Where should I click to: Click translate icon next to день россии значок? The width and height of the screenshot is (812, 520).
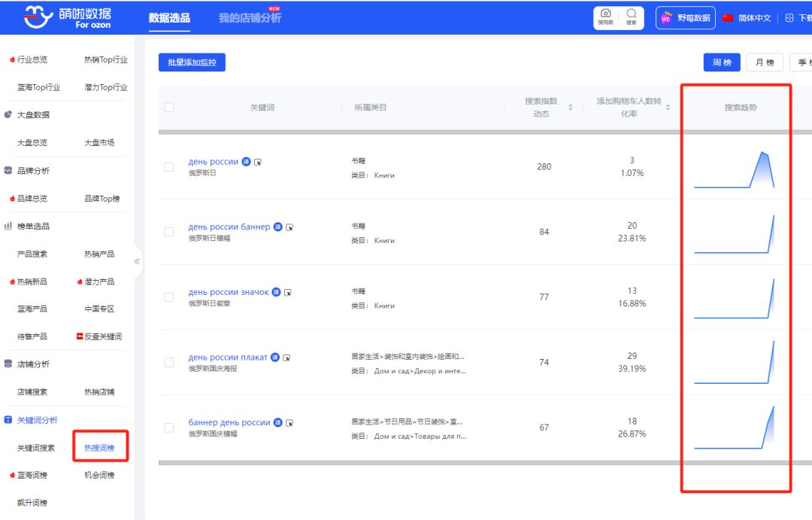(x=276, y=293)
